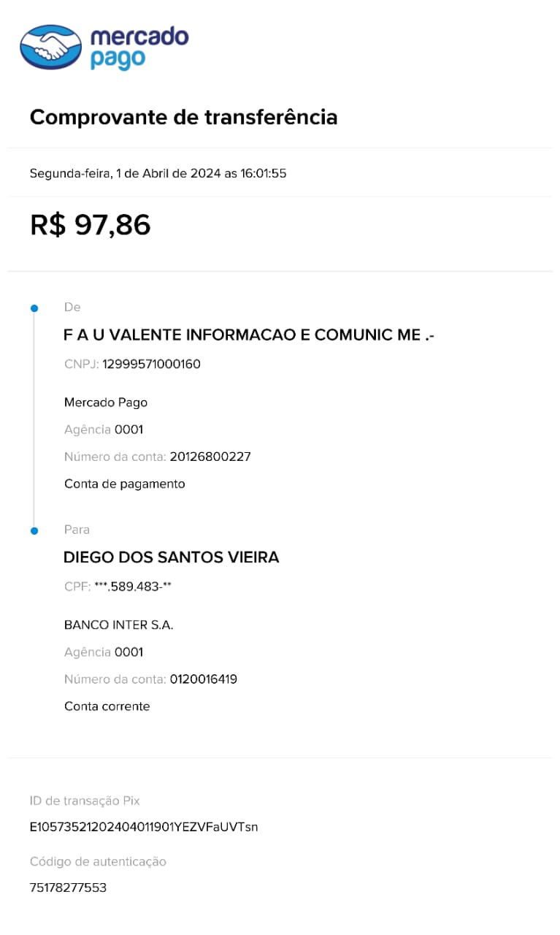Image resolution: width=560 pixels, height=935 pixels.
Task: Select the amount R$ 97,86
Action: (x=91, y=224)
